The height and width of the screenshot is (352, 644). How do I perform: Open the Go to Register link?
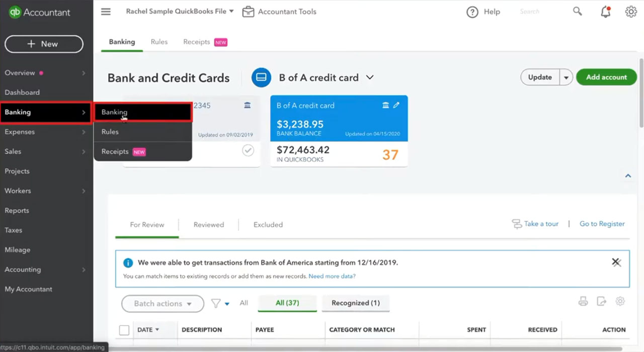click(x=602, y=224)
